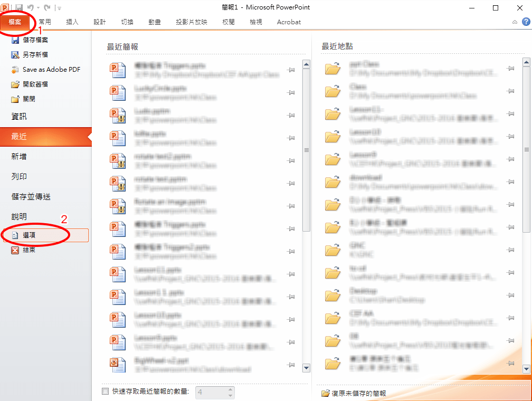Click the 最近簡報 list scrollbar thumb
Viewport: 532px width, 401px height.
pos(306,150)
